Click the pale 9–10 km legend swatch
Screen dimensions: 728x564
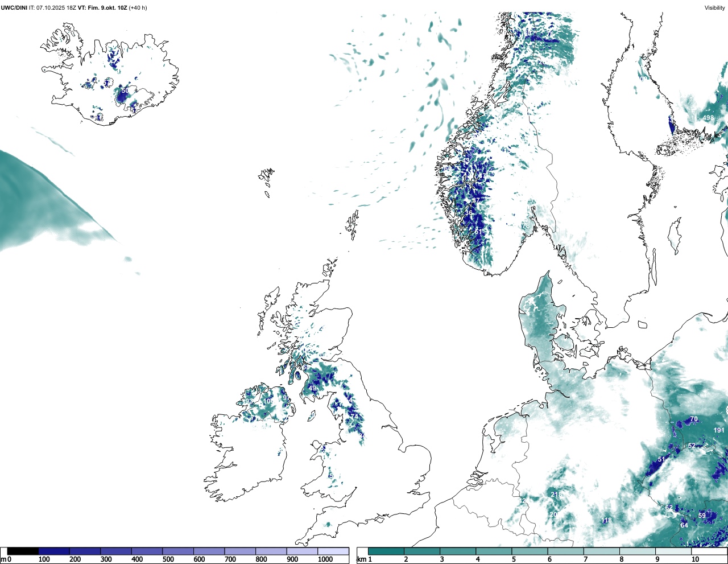pyautogui.click(x=674, y=551)
